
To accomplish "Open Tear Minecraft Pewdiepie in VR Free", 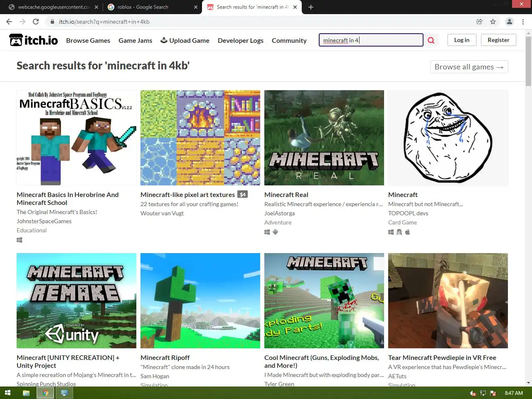I will coord(442,357).
